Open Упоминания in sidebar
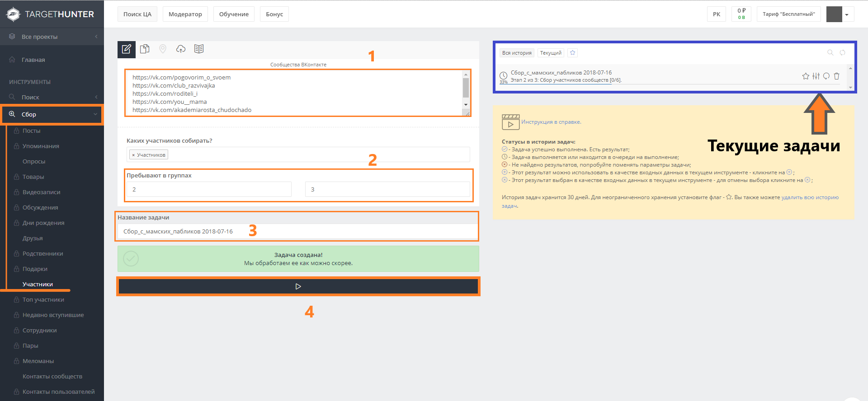The image size is (868, 401). click(41, 146)
